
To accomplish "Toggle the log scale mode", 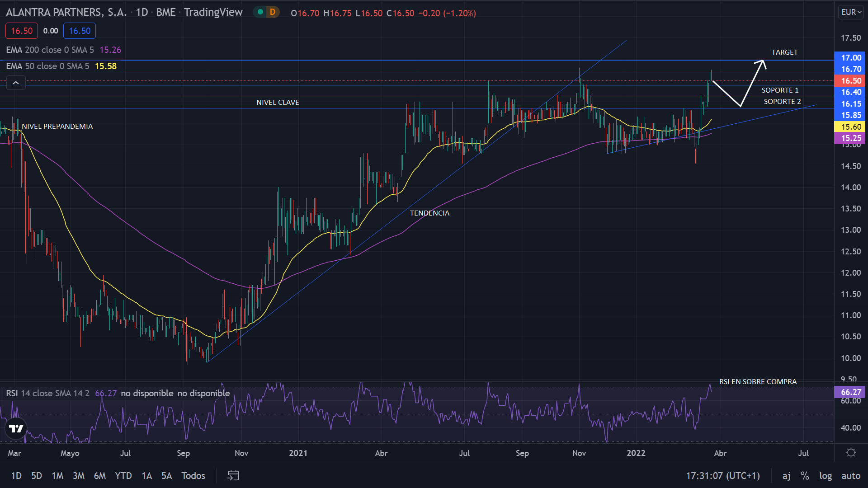I will 826,475.
